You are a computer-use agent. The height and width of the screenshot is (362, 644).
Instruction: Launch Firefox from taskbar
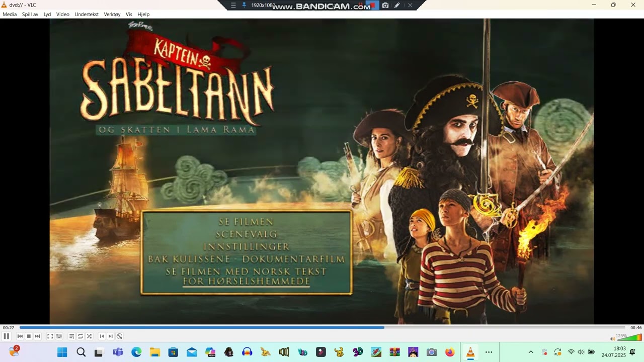coord(450,352)
